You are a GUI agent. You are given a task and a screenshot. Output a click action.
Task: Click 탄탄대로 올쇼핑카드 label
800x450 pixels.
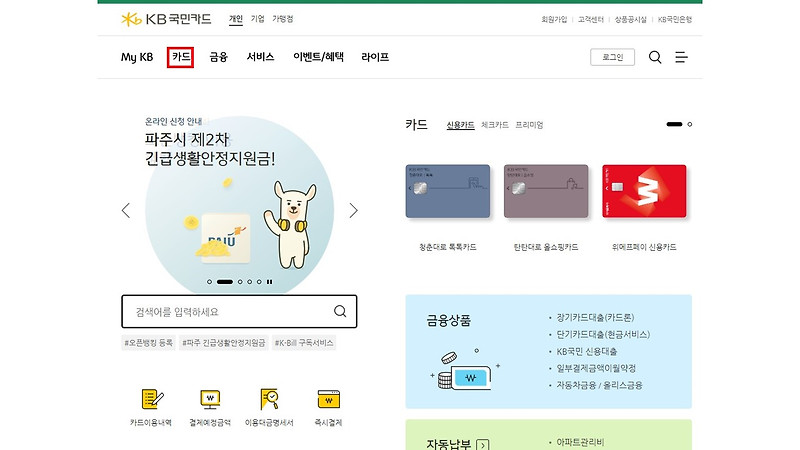click(x=546, y=247)
